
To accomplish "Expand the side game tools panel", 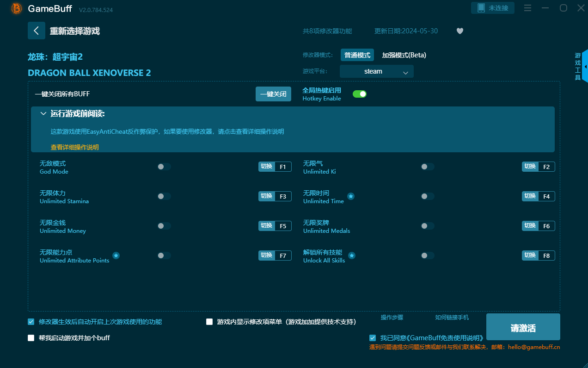I will tap(584, 66).
